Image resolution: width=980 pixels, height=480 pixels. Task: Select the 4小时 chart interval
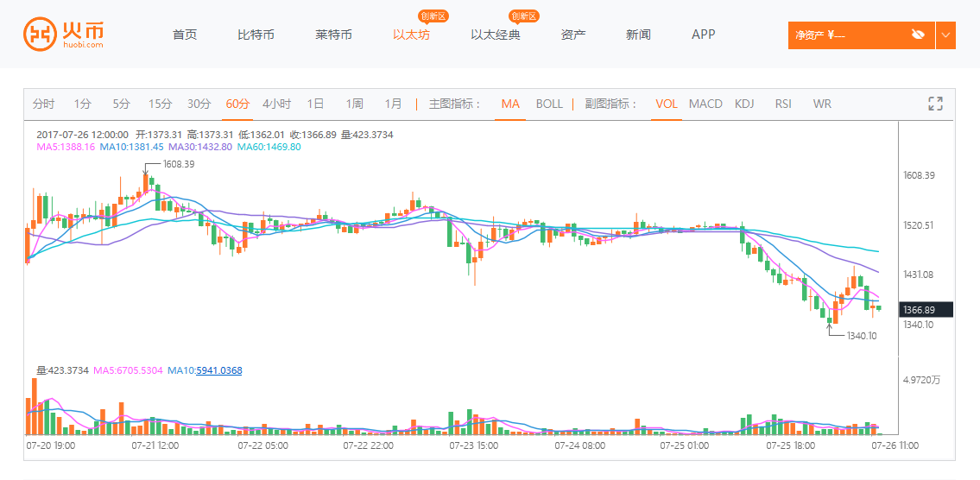[x=277, y=104]
